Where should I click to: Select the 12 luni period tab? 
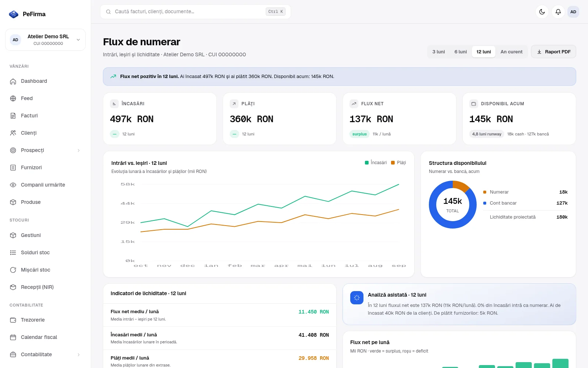tap(484, 52)
